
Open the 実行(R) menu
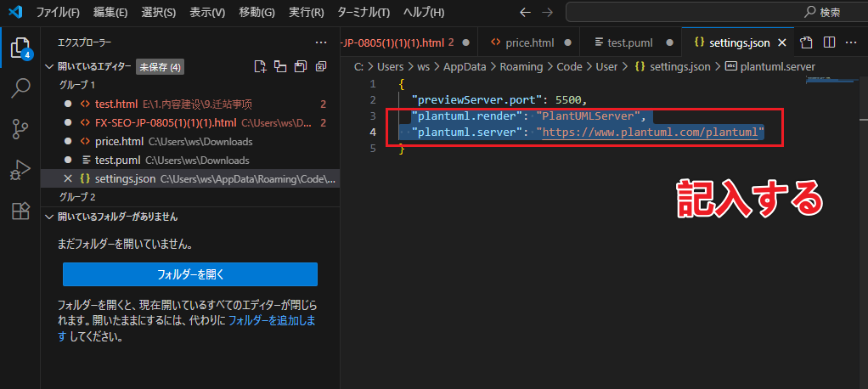click(x=306, y=12)
